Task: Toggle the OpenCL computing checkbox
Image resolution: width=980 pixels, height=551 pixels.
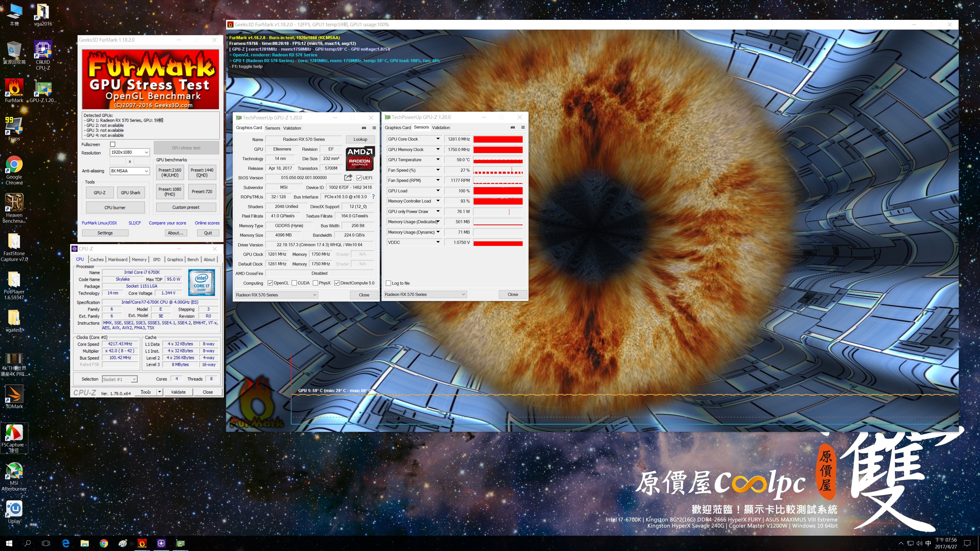Action: click(x=270, y=283)
